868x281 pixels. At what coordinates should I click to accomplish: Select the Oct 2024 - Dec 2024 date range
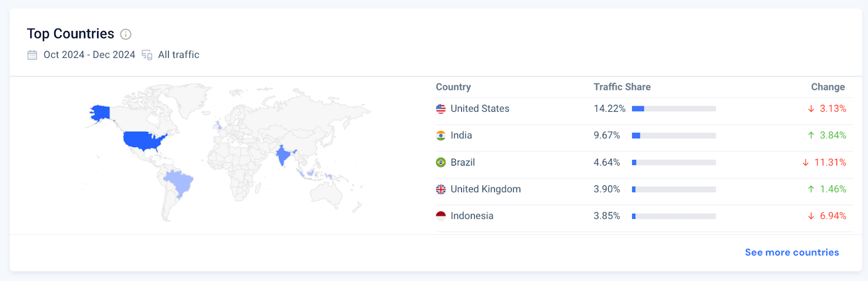[x=90, y=55]
